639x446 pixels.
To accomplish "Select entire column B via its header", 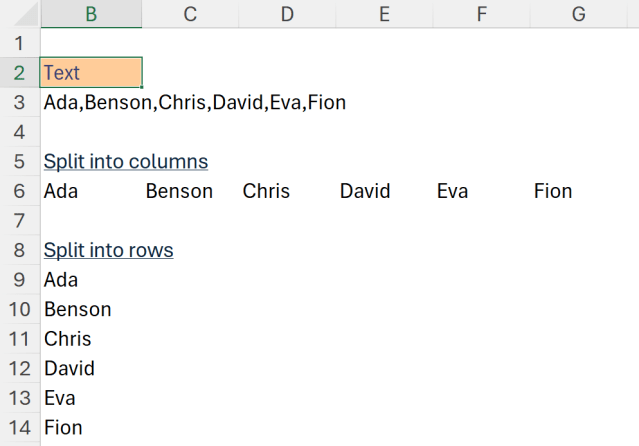I will pos(91,14).
